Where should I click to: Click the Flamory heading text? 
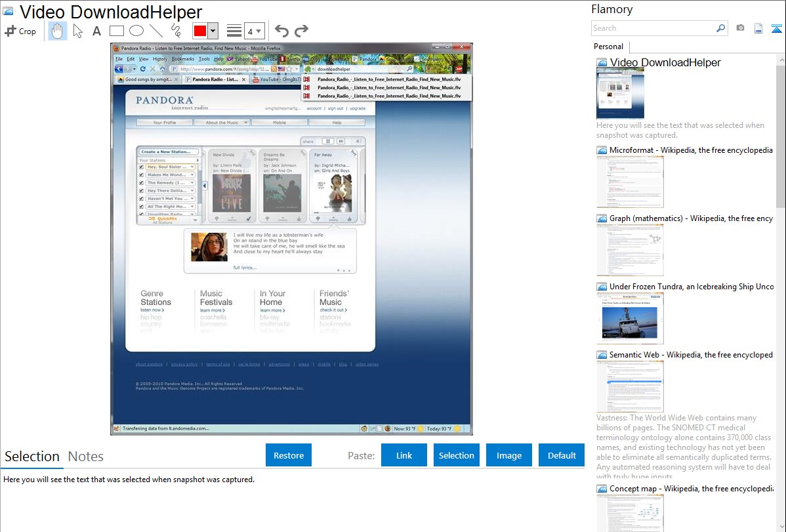click(612, 9)
